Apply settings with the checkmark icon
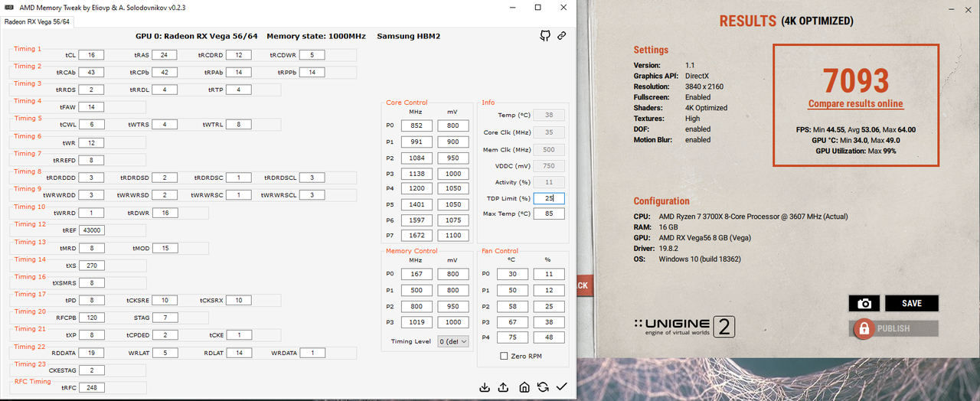 (x=562, y=387)
